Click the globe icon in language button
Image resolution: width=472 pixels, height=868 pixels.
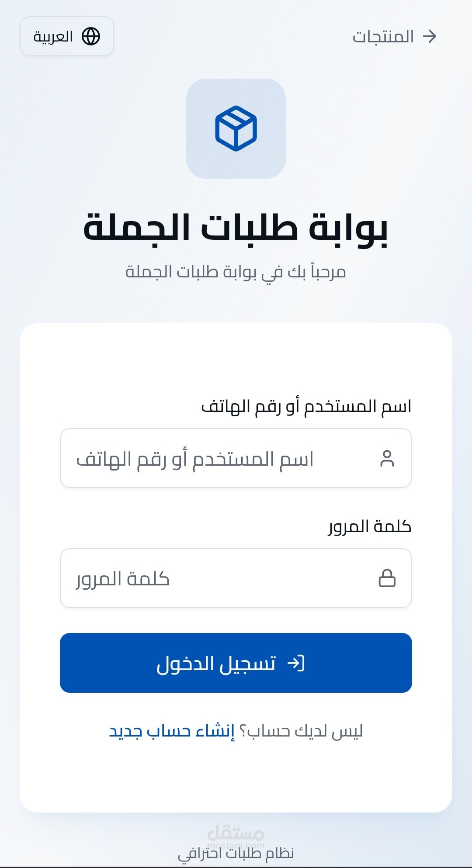(91, 36)
